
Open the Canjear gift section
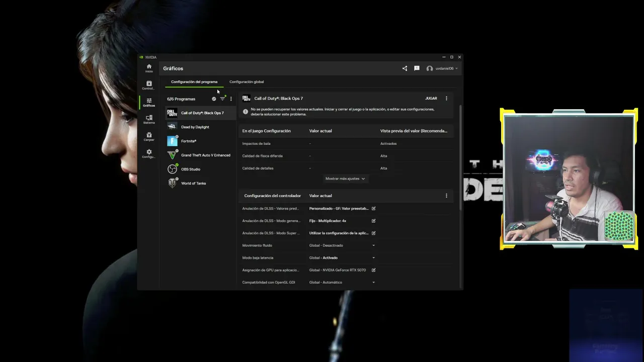pos(149,137)
